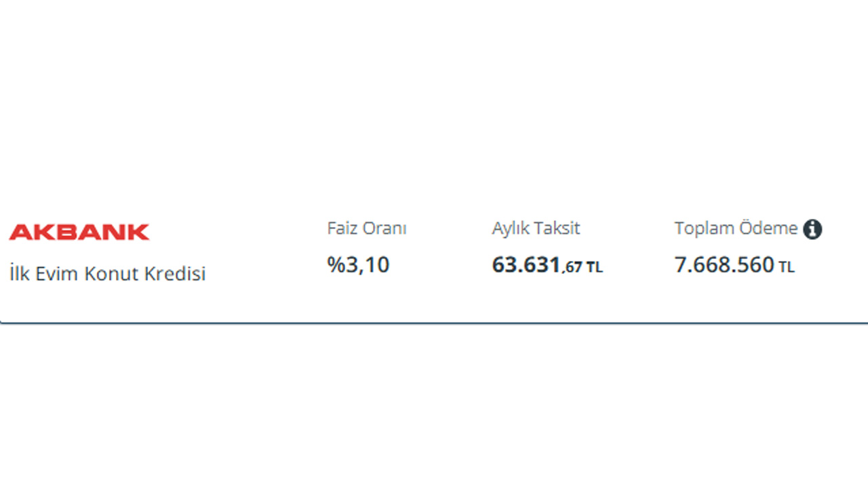This screenshot has height=488, width=868.
Task: Click the 7.668.560 total payment amount
Action: [x=724, y=264]
